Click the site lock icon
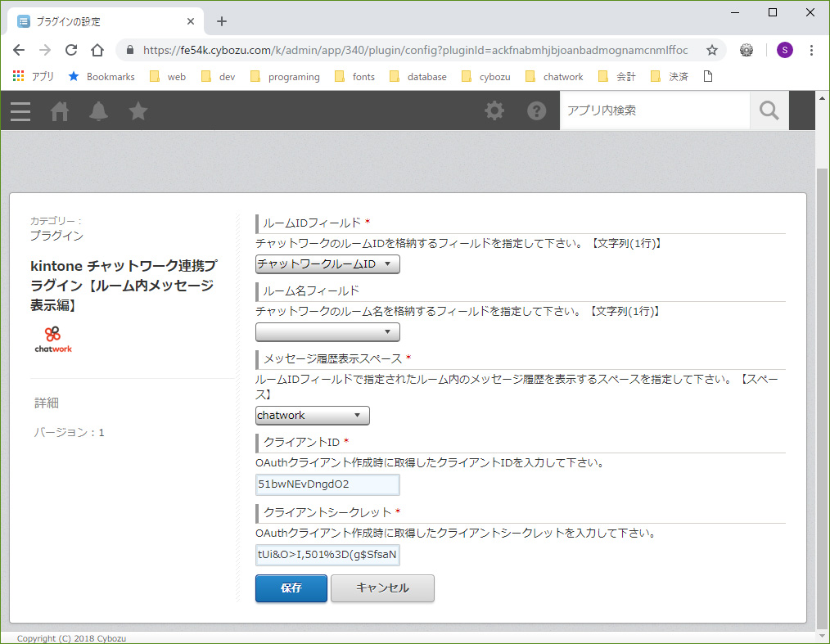The height and width of the screenshot is (644, 830). (129, 50)
